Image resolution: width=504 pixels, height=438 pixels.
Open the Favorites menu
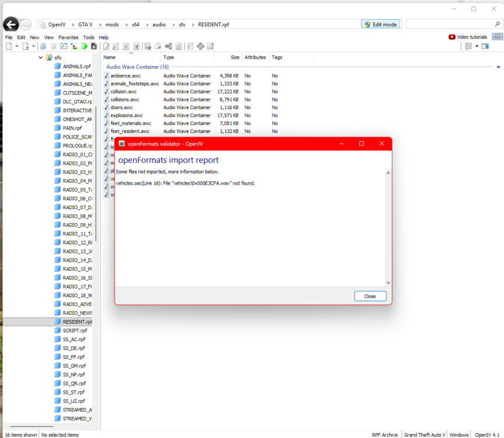pos(68,37)
